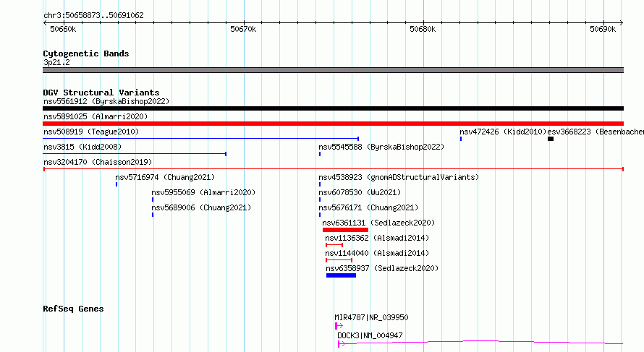Click the blue nsv4538923 marker tick
The image size is (644, 352).
pyautogui.click(x=320, y=184)
